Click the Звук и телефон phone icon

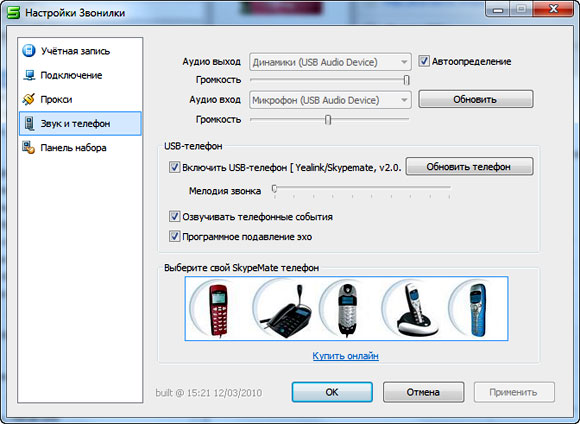pos(29,124)
